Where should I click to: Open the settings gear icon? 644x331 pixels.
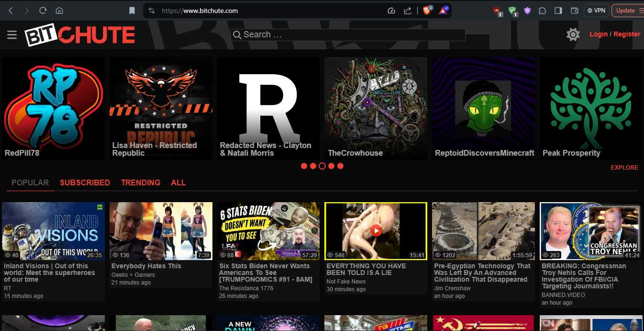pyautogui.click(x=573, y=34)
